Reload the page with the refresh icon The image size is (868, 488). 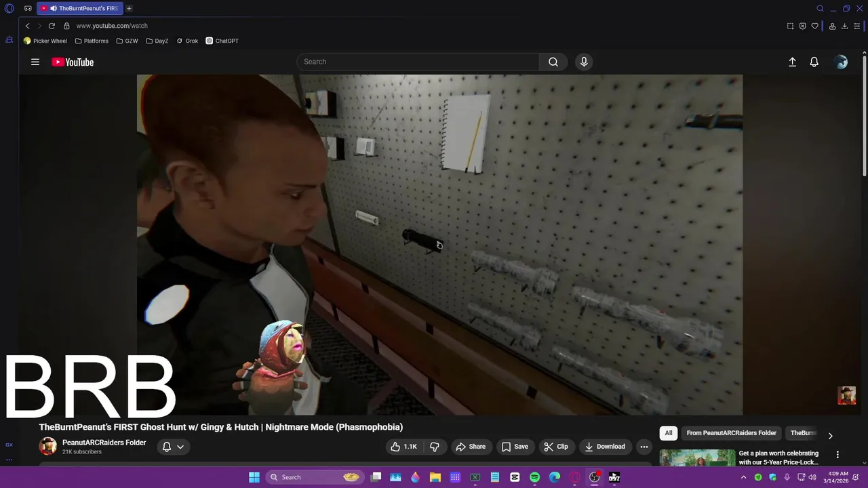click(52, 26)
